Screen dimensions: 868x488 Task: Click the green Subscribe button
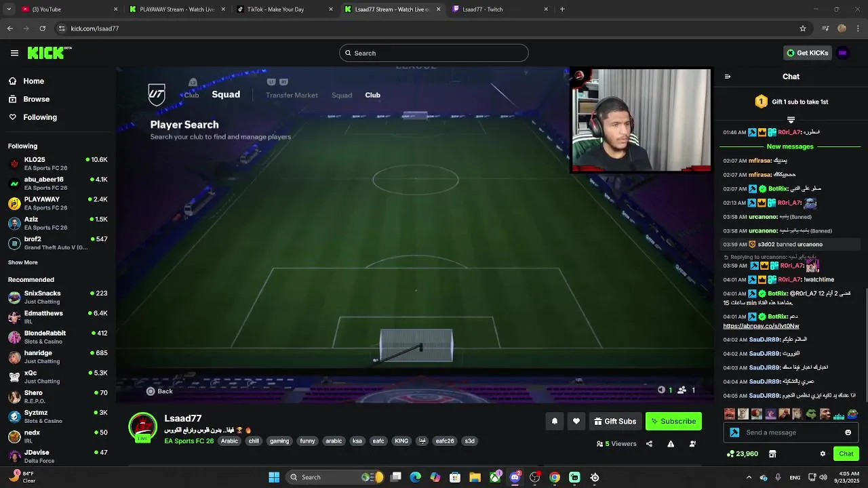[x=673, y=421]
